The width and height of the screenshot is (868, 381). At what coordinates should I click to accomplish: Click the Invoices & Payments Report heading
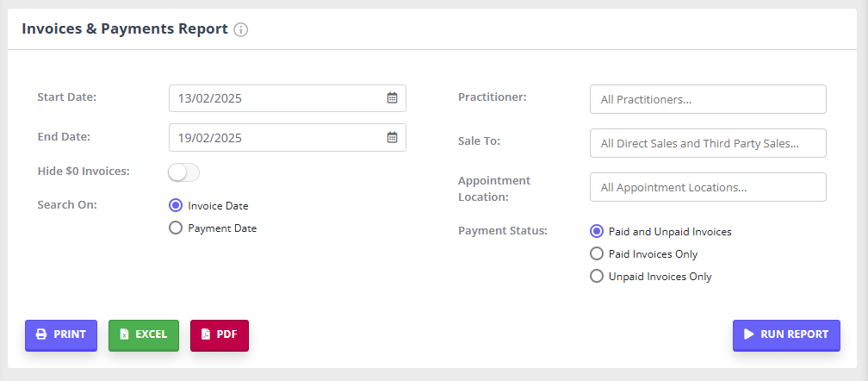(x=125, y=28)
